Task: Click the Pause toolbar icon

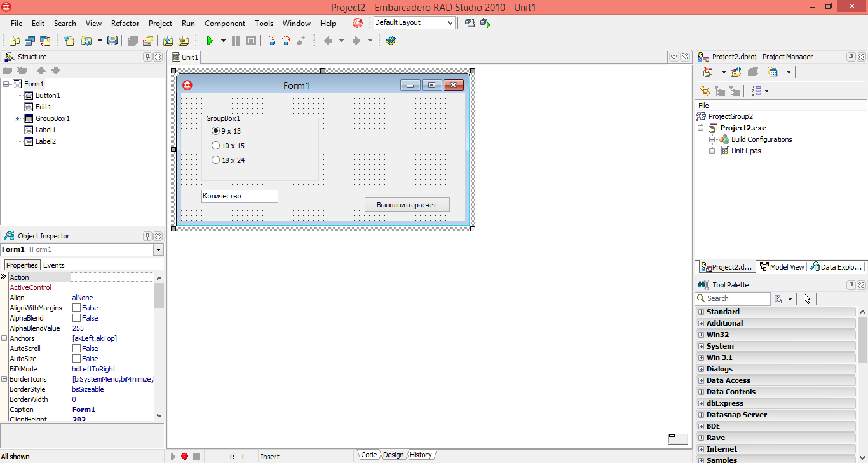Action: (236, 41)
